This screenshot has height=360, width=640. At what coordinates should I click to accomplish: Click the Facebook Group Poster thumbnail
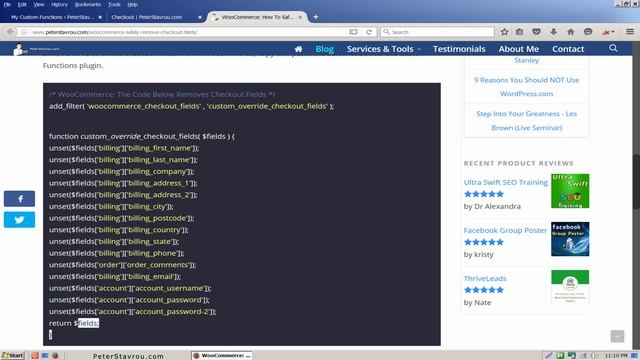click(570, 239)
